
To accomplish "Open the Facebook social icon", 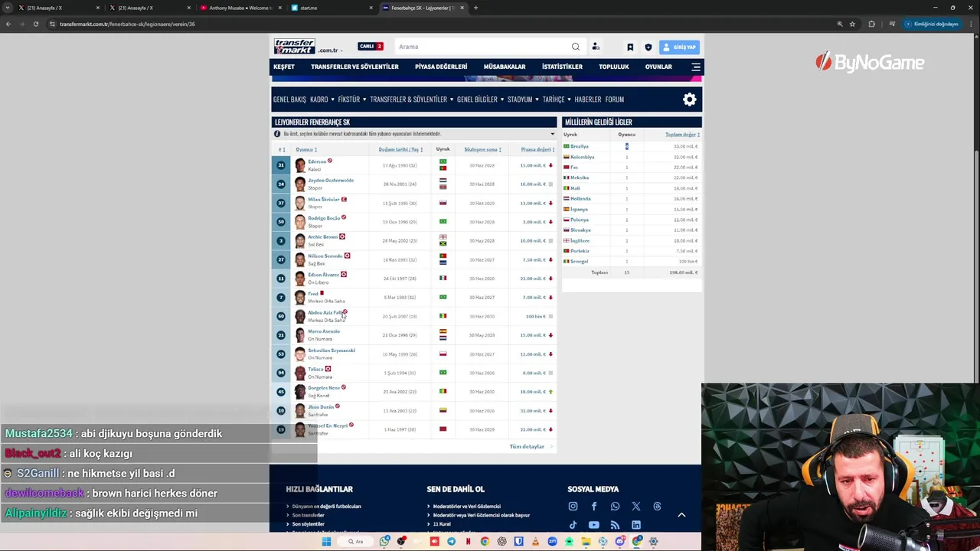I will 593,506.
